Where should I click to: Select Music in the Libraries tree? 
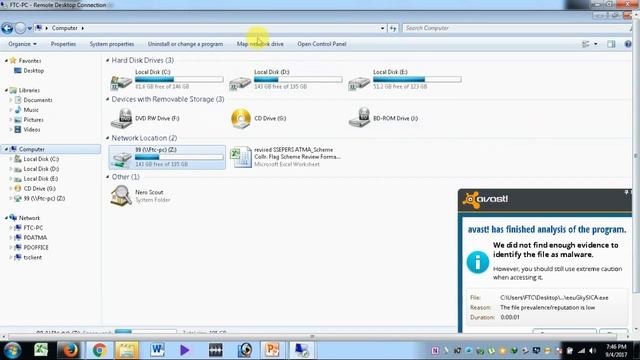tap(31, 110)
